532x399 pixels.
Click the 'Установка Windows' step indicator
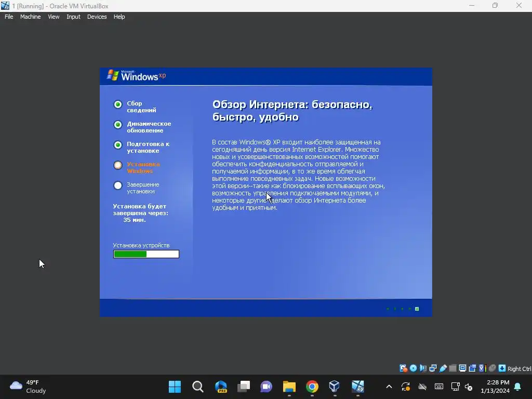tap(118, 165)
